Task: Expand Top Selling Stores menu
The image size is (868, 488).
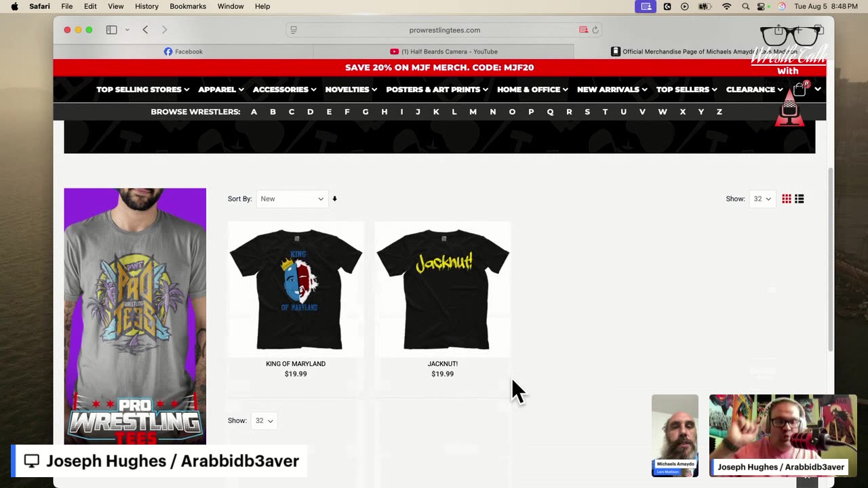Action: pyautogui.click(x=143, y=89)
